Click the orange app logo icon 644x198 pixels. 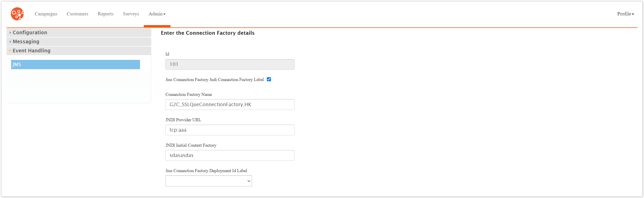[17, 14]
